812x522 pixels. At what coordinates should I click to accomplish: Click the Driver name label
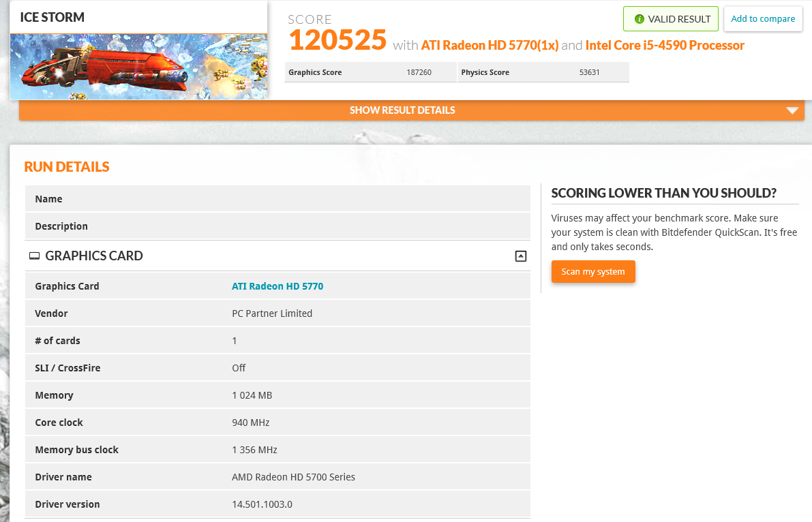pos(63,477)
